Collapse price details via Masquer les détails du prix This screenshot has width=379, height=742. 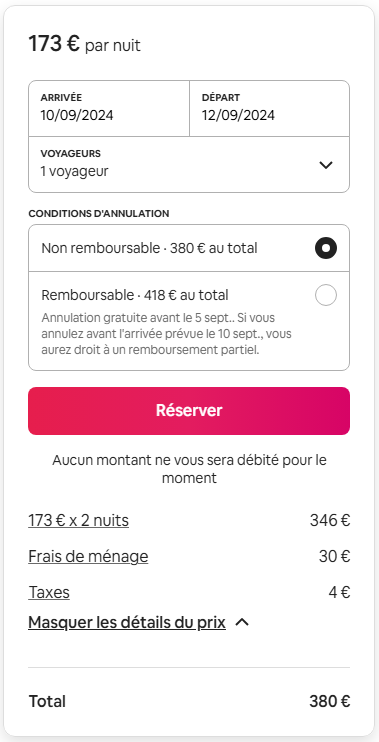[127, 622]
